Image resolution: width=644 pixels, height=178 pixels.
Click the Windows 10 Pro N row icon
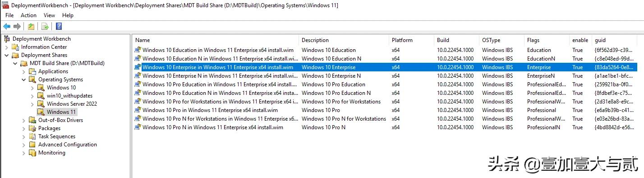tap(138, 127)
